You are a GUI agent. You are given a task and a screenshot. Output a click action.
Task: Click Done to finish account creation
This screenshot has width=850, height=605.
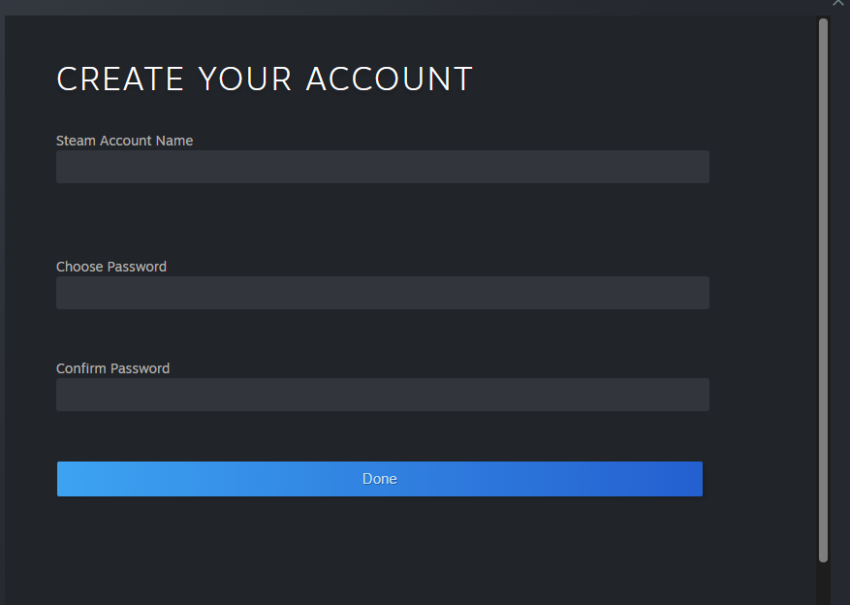[x=379, y=478]
